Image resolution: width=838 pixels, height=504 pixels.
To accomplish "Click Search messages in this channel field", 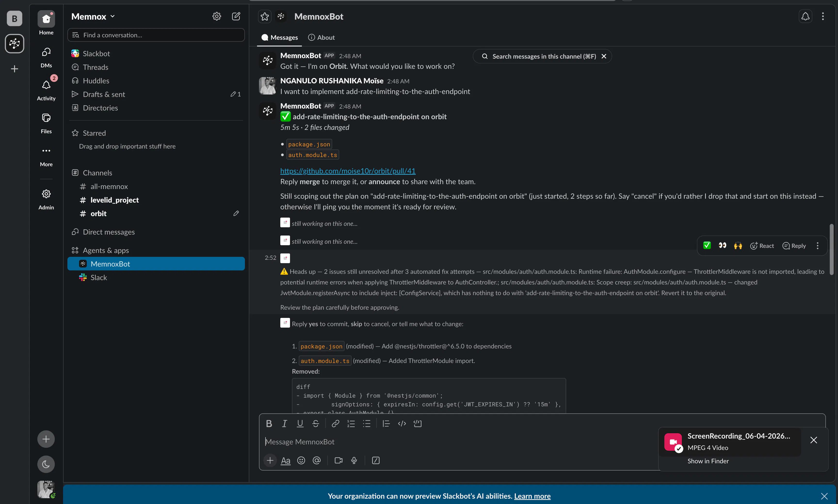I will coord(544,56).
